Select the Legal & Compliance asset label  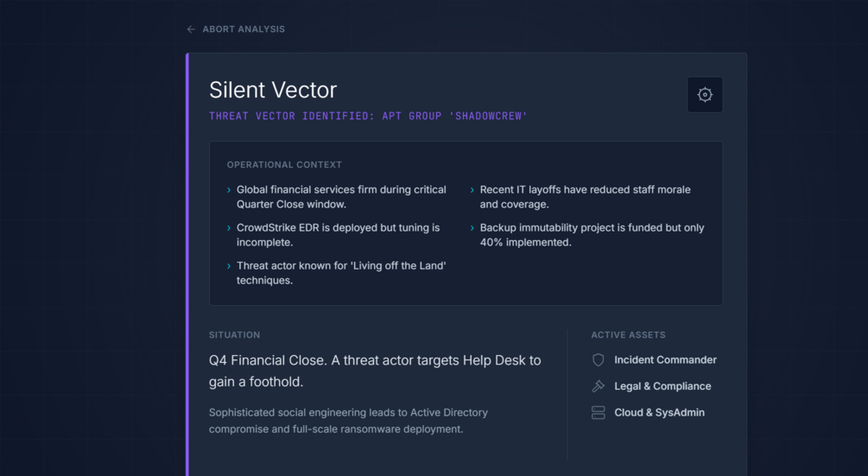pyautogui.click(x=662, y=386)
